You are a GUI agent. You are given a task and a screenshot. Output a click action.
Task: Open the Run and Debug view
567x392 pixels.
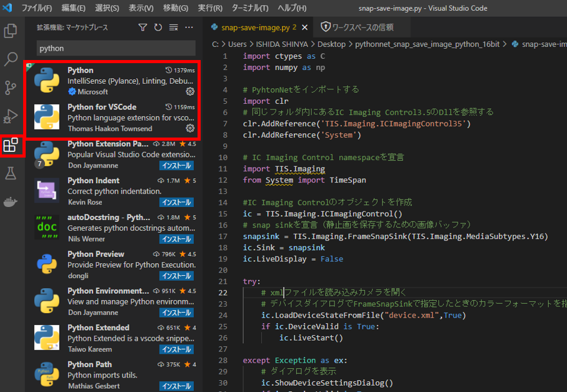tap(11, 116)
